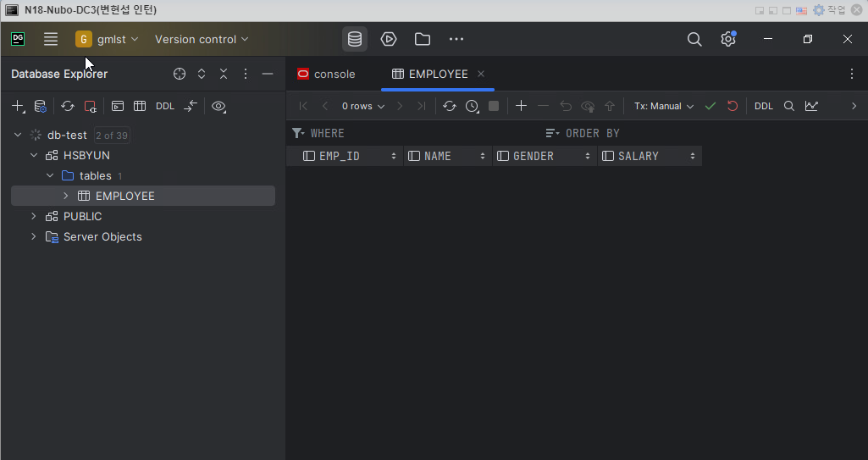Open the main hamburger menu
This screenshot has width=868, height=460.
click(50, 39)
